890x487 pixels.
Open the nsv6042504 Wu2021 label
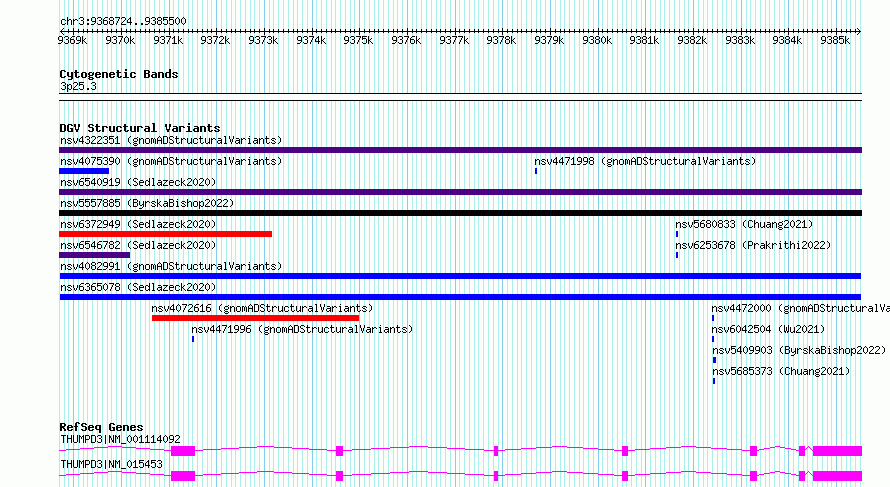click(x=768, y=329)
